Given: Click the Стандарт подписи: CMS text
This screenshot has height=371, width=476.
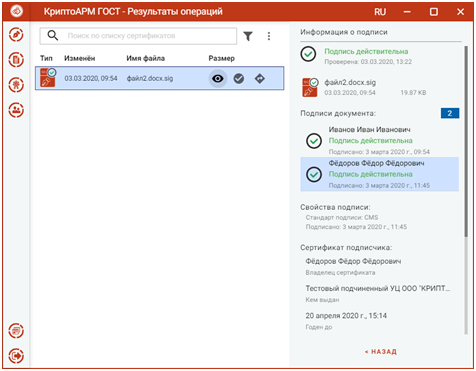Looking at the screenshot, I should click(x=342, y=218).
